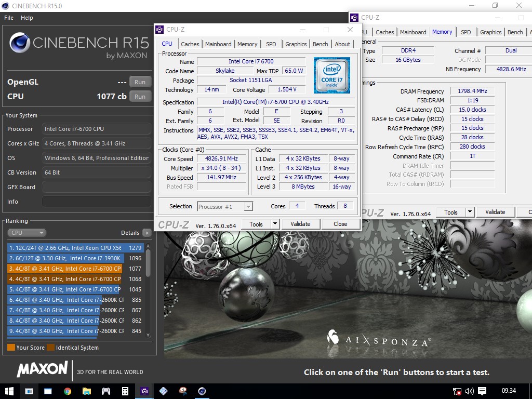
Task: Open the Snipping Tool icon in the taskbar
Action: 183,391
